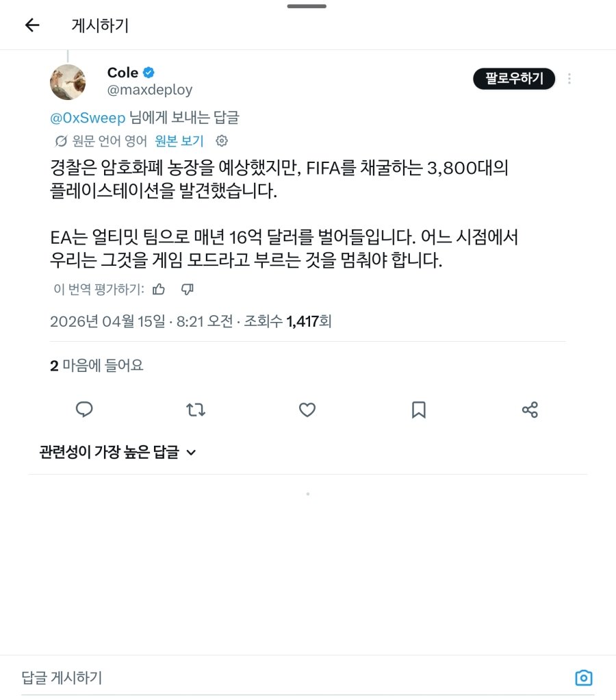The height and width of the screenshot is (700, 616).
Task: Tap the retweet arrows icon
Action: point(195,410)
